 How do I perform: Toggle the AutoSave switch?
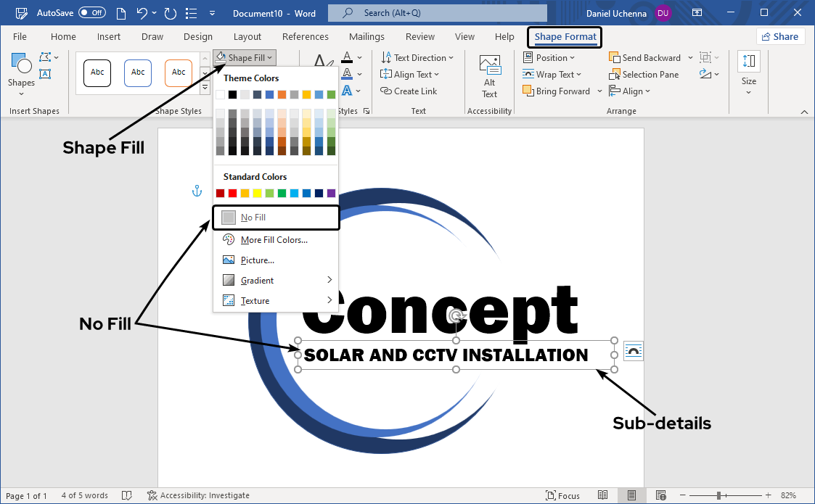point(91,12)
